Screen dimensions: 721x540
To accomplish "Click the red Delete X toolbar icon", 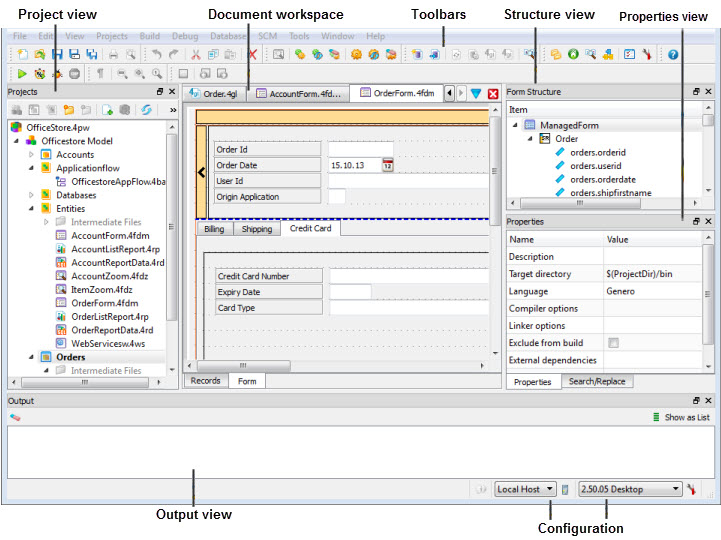I will [252, 55].
